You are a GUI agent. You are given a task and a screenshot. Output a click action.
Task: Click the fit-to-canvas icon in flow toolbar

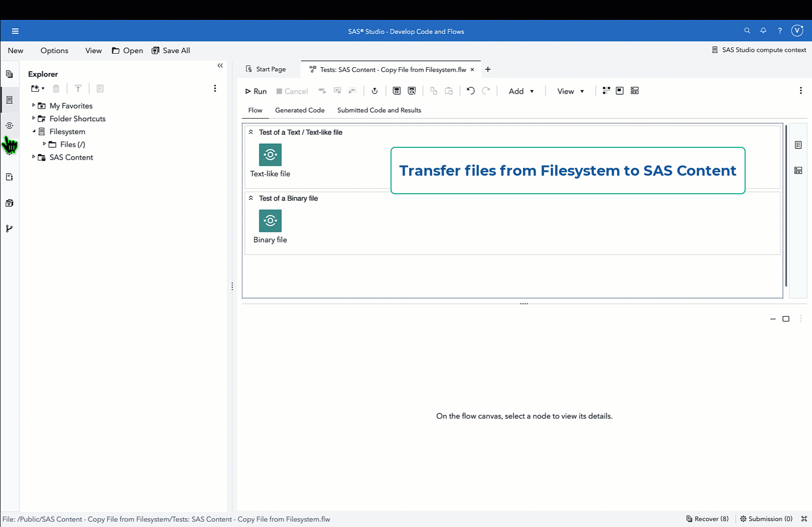click(x=620, y=91)
